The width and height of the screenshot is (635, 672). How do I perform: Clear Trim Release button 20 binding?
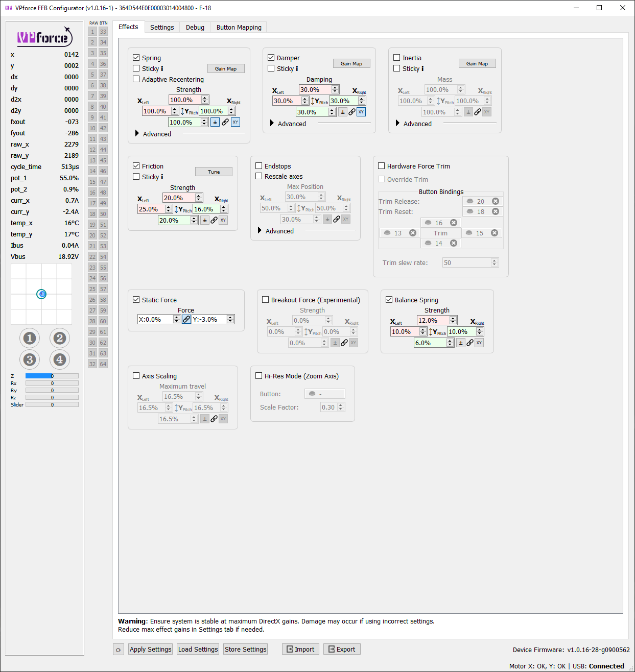495,201
